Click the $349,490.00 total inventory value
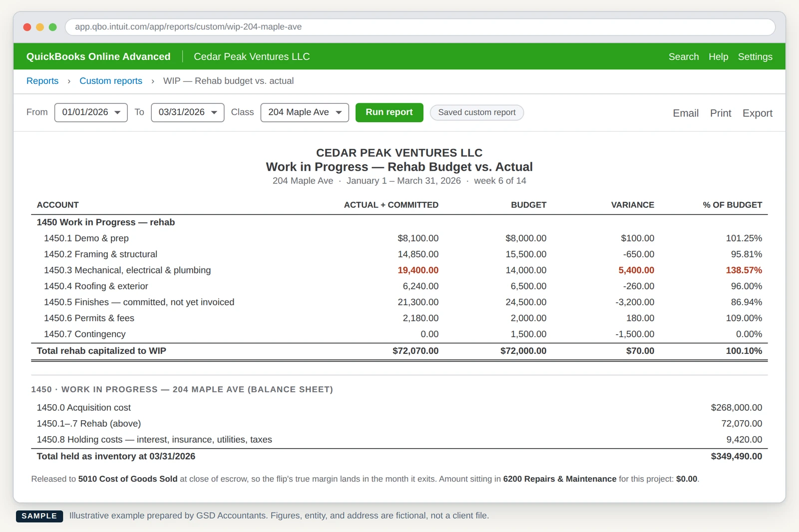The image size is (799, 532). tap(737, 456)
